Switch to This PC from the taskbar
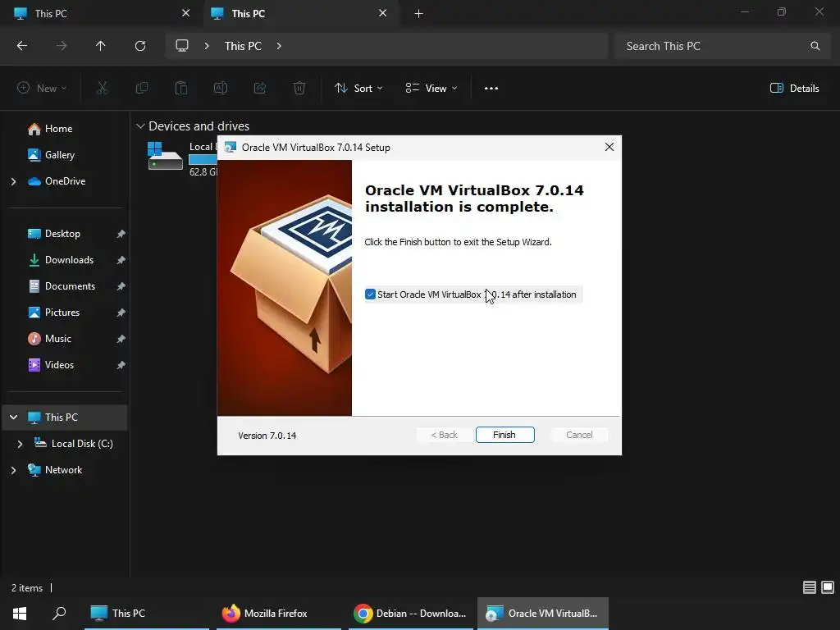Screen dimensions: 840x630 [146, 614]
